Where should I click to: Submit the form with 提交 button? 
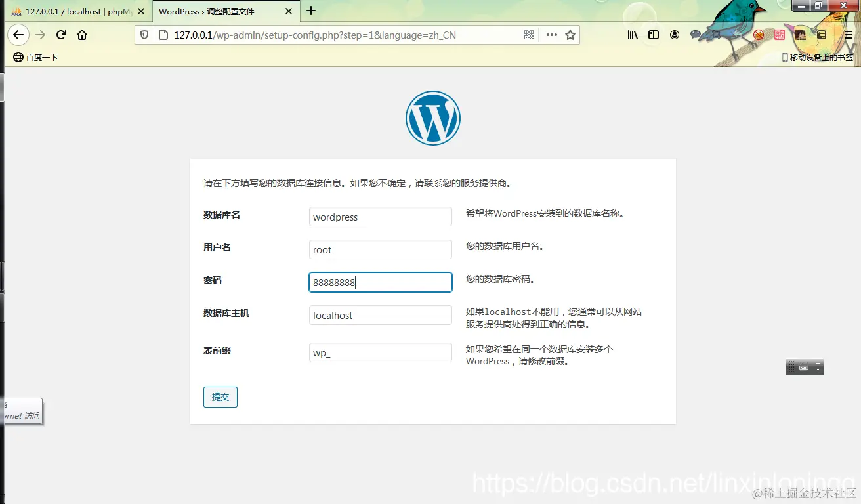coord(220,397)
